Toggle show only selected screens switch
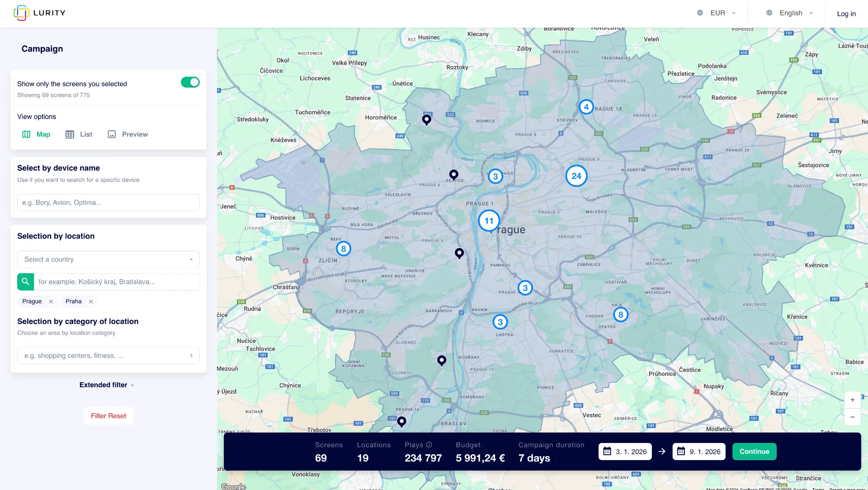Image resolution: width=868 pixels, height=490 pixels. click(x=190, y=82)
